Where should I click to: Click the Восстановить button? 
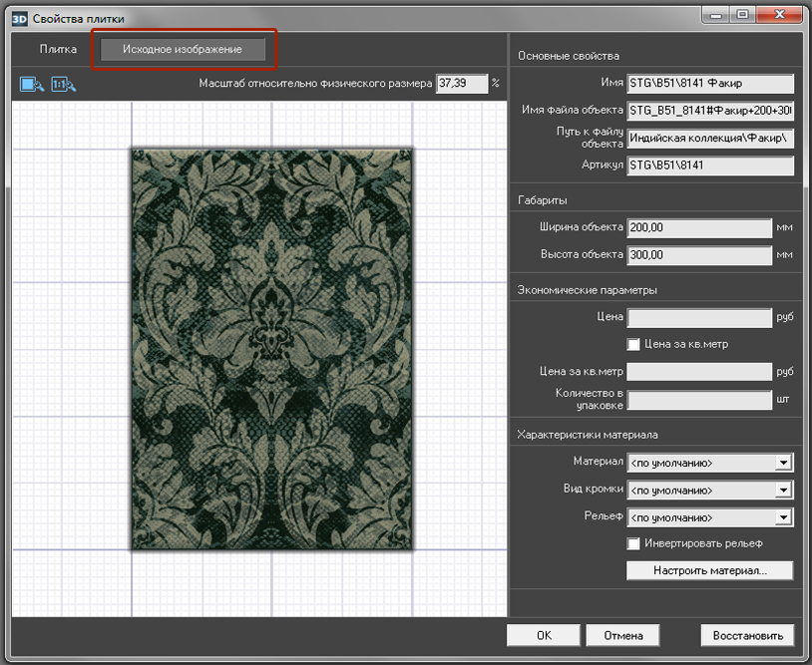(x=747, y=635)
